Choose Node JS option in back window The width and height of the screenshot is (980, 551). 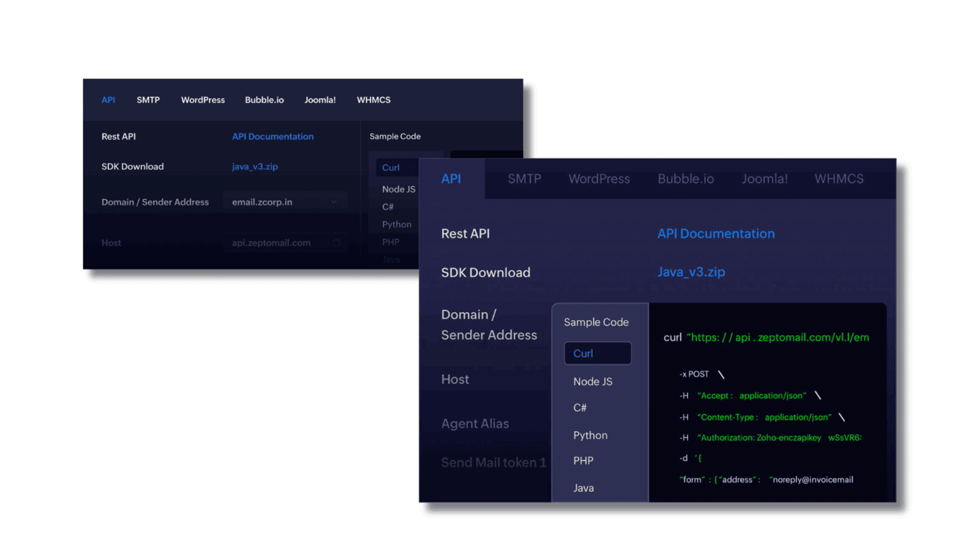pos(399,189)
